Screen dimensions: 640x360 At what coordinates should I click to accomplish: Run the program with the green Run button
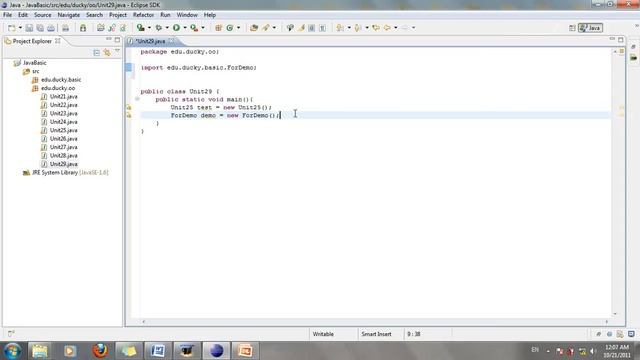(x=176, y=28)
